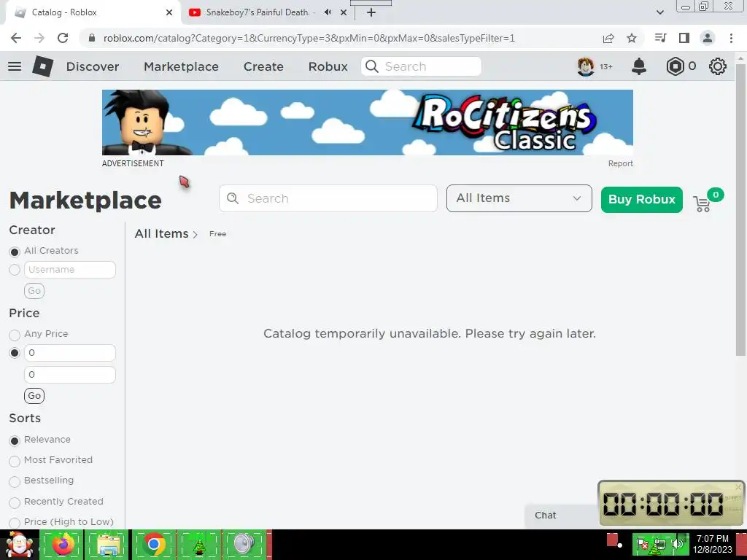Open a new browser tab
This screenshot has width=747, height=560.
tap(371, 12)
